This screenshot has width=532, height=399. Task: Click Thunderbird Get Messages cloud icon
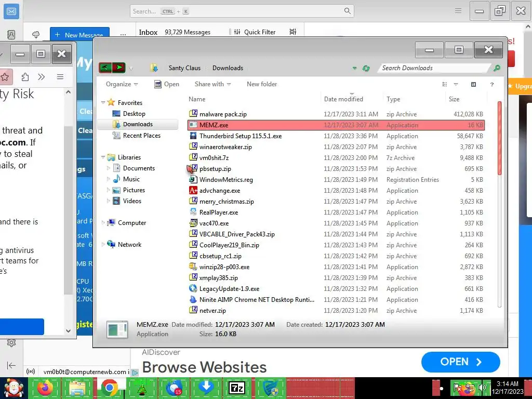pos(36,35)
